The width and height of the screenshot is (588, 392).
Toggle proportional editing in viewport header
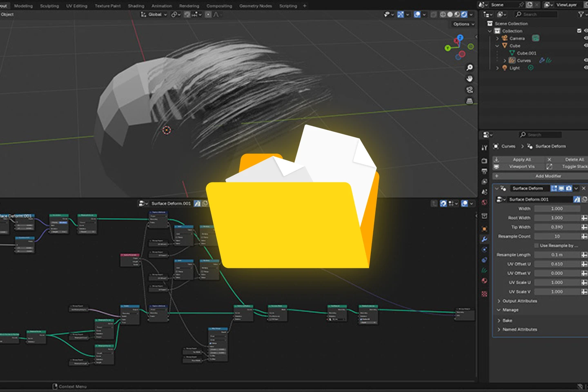(x=208, y=14)
